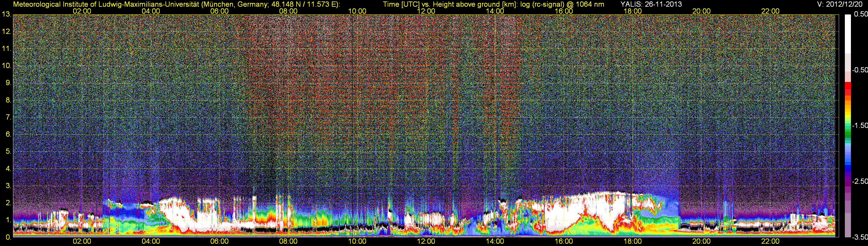Click the height axis label '11.'
This screenshot has width=868, height=246.
(x=7, y=49)
